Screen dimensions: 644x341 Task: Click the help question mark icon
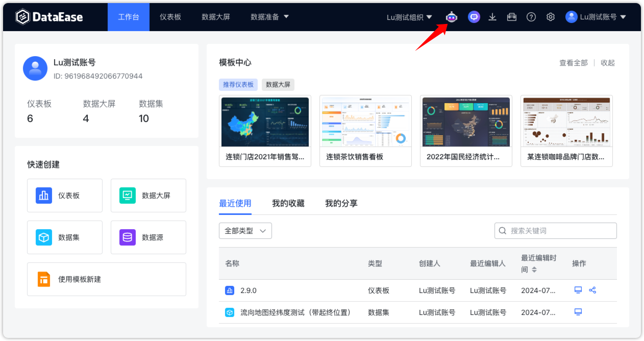(531, 16)
